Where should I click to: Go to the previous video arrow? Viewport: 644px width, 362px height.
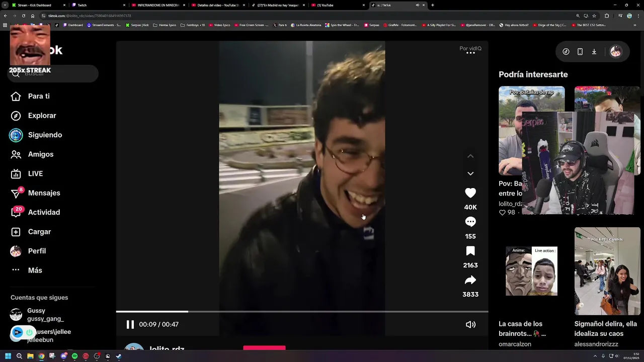470,156
